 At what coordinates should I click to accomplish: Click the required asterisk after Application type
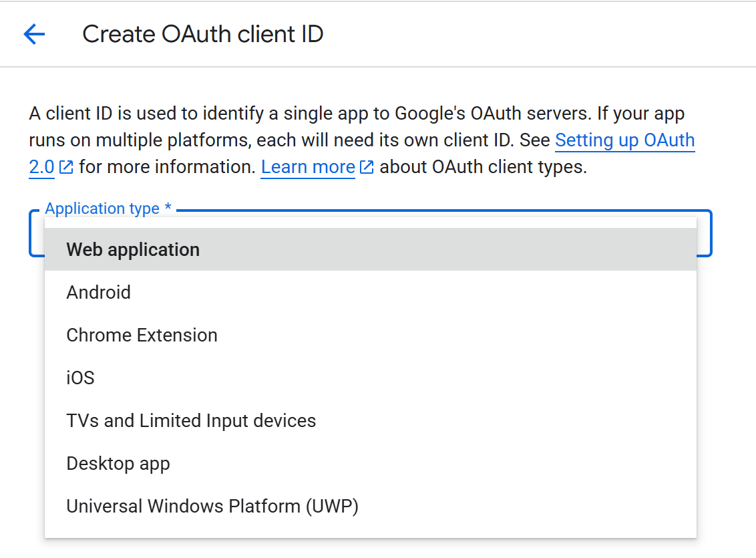tap(168, 208)
